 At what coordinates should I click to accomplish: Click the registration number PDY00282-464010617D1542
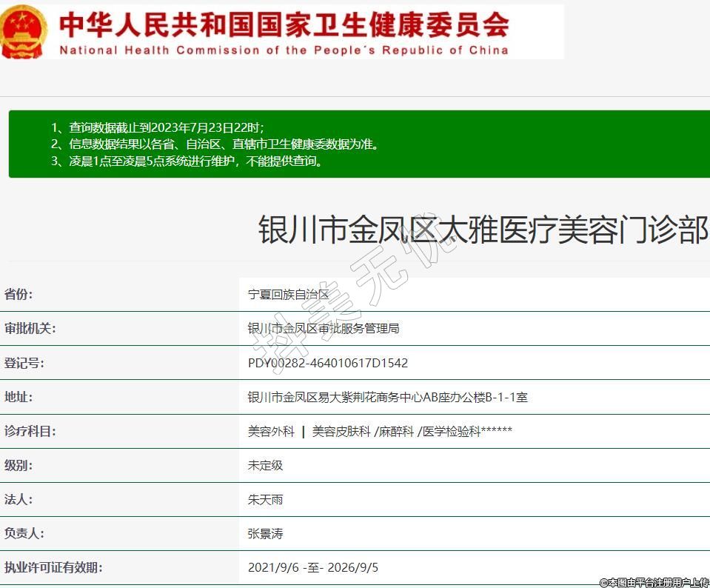coord(328,363)
